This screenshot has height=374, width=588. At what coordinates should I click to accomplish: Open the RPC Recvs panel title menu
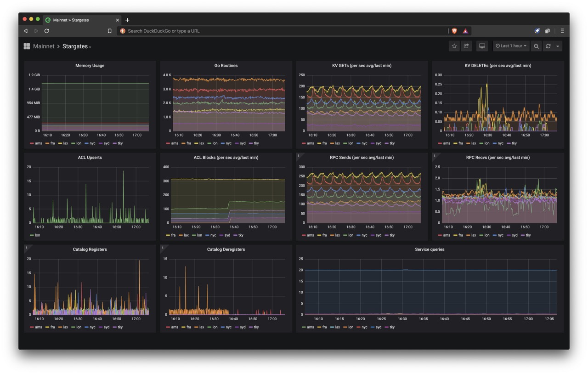coord(498,158)
